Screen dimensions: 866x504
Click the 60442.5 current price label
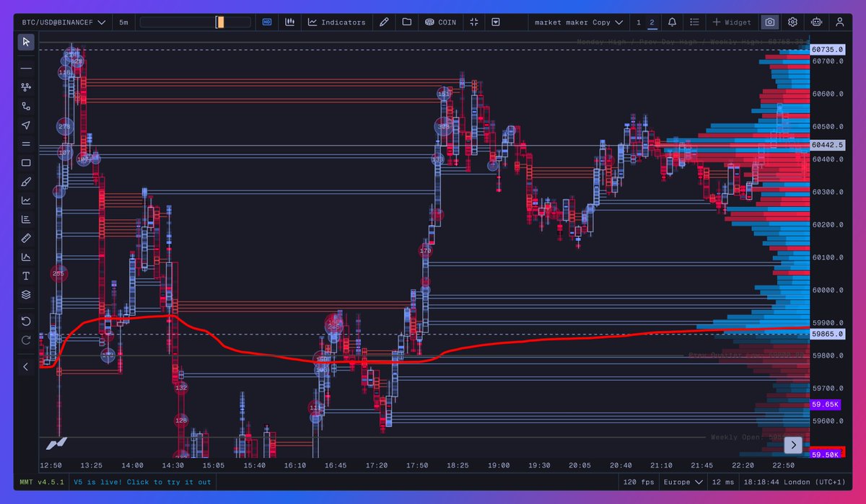tap(827, 145)
